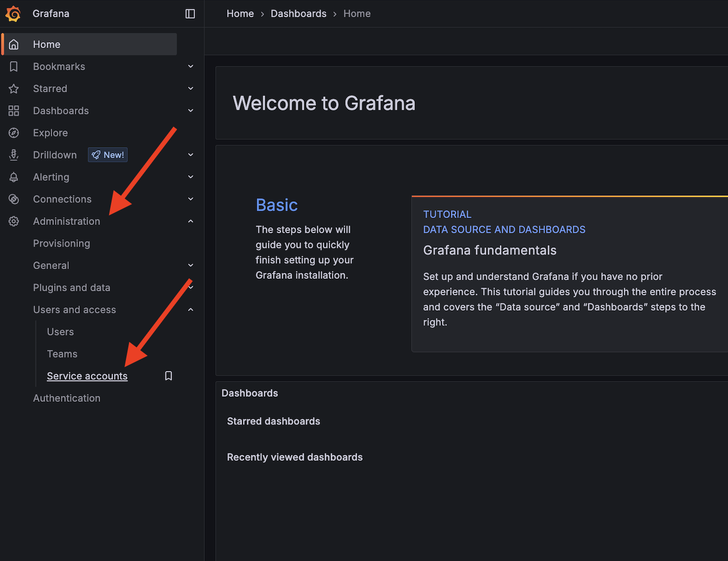
Task: Click the Bookmarks ribbon icon in sidebar
Action: pos(14,66)
